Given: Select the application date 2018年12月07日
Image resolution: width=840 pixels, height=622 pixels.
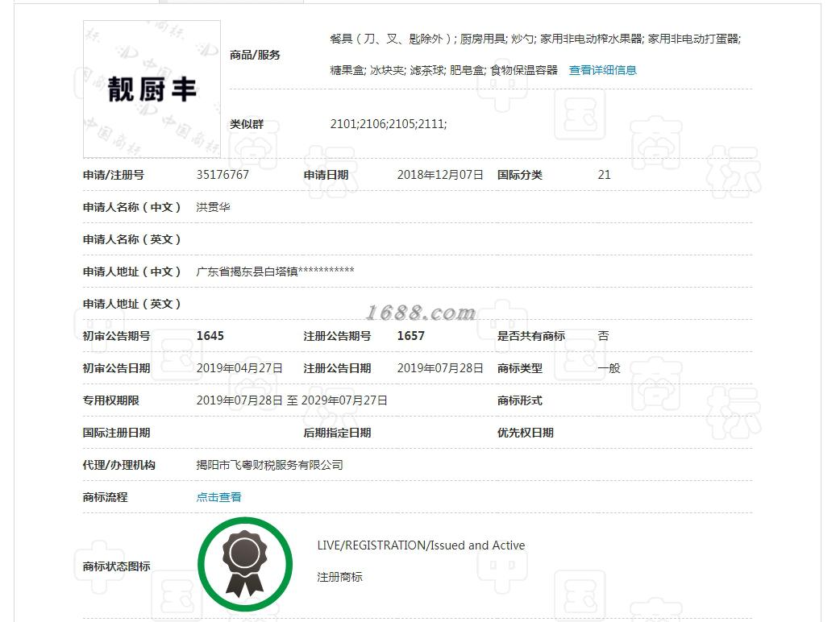Looking at the screenshot, I should point(440,175).
